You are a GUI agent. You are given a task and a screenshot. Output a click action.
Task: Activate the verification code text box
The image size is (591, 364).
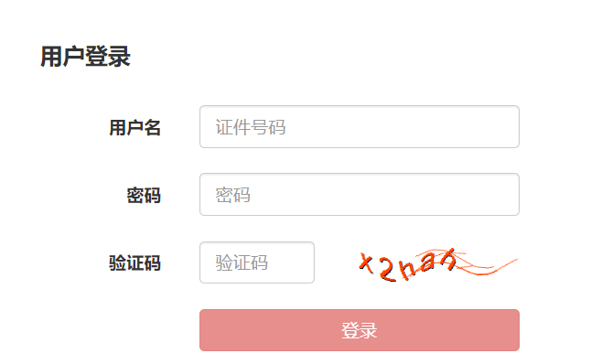[x=257, y=262]
